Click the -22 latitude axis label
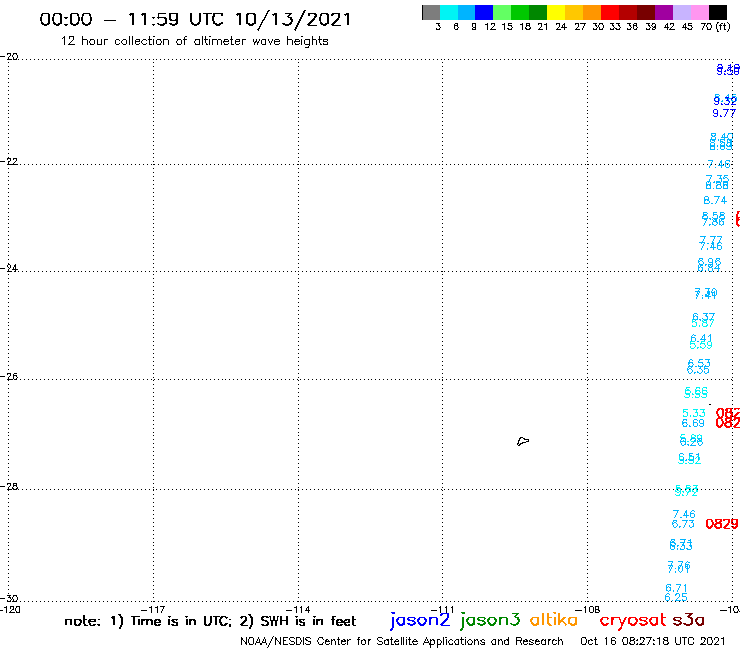Screen dimensions: 740x650 (x=9, y=161)
